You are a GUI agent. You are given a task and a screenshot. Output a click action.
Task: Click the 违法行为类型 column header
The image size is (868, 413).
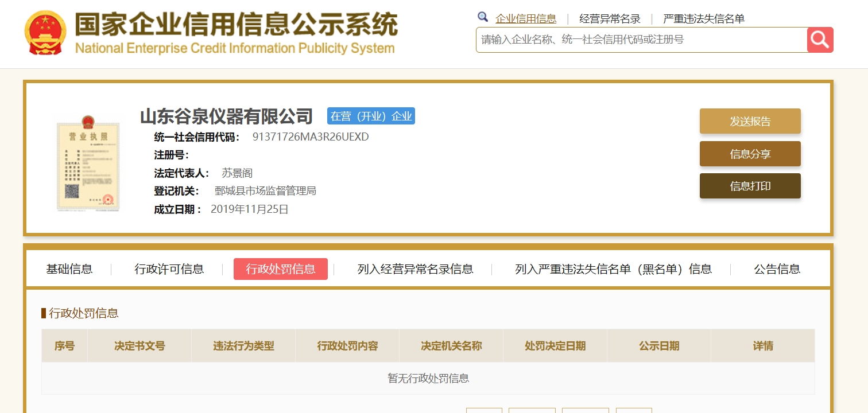click(x=243, y=346)
